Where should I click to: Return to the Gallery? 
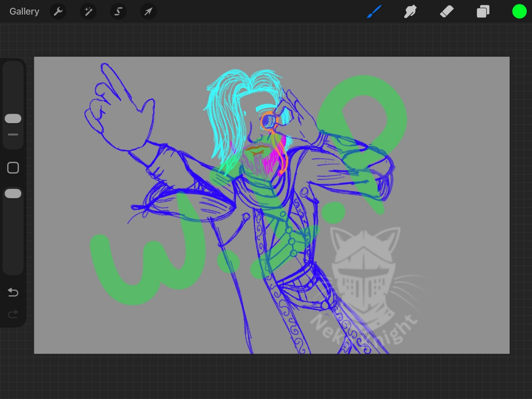click(24, 11)
